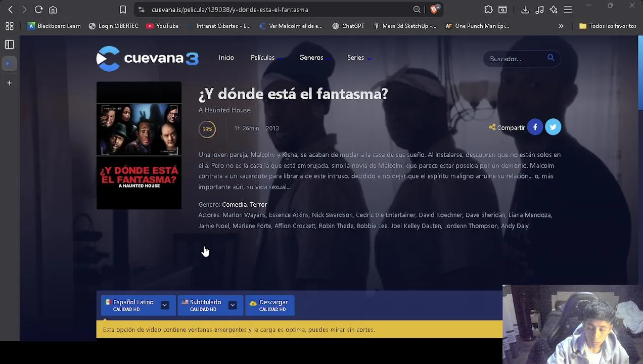The height and width of the screenshot is (364, 643).
Task: Open the Brave wallet icon
Action: pos(502,10)
